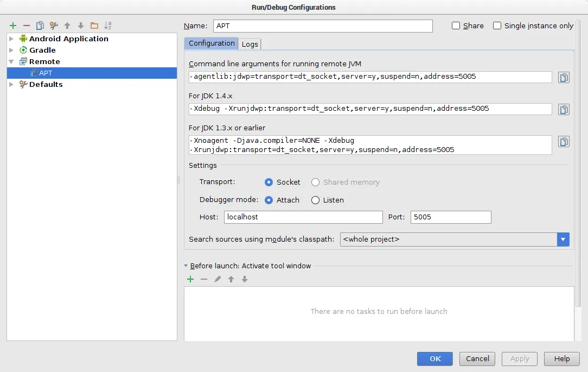Expand the Android Application node

pos(11,39)
